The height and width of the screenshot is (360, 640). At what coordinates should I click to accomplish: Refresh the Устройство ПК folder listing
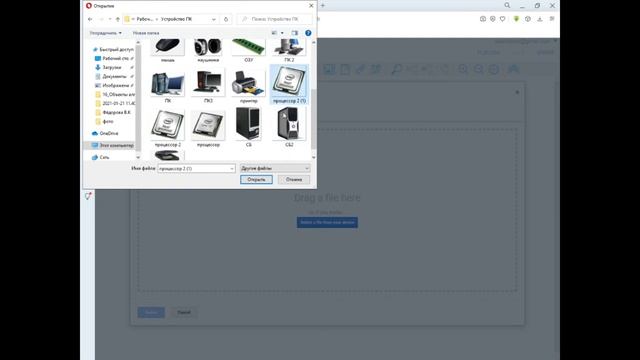pos(226,19)
